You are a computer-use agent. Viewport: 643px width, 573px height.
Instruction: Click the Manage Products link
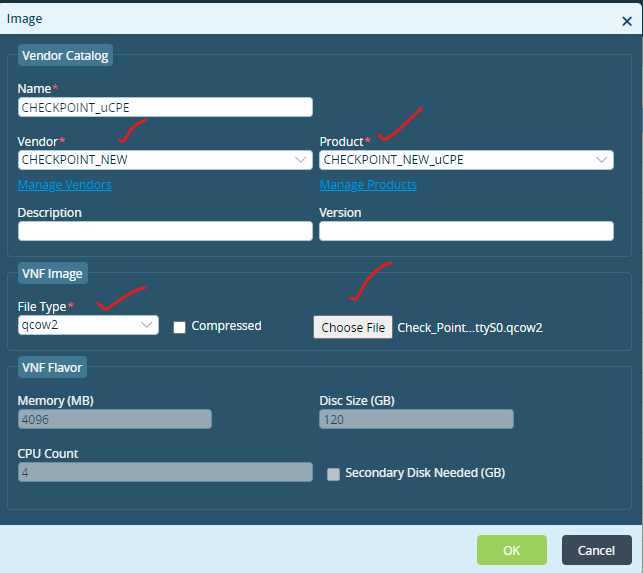(368, 185)
